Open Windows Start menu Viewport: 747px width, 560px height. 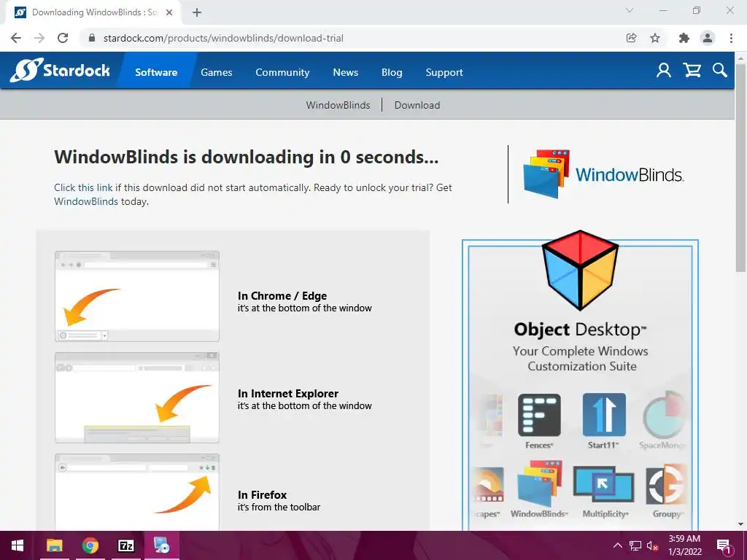(18, 545)
